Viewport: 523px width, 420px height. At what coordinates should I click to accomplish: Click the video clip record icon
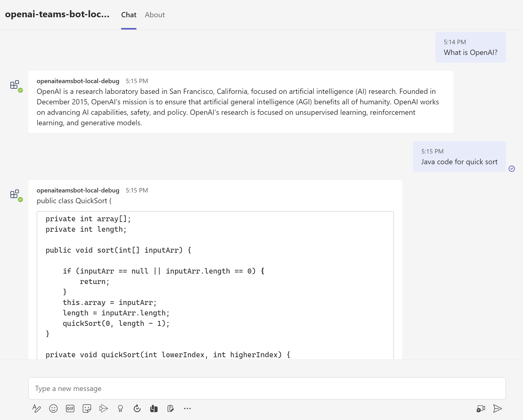pyautogui.click(x=481, y=408)
